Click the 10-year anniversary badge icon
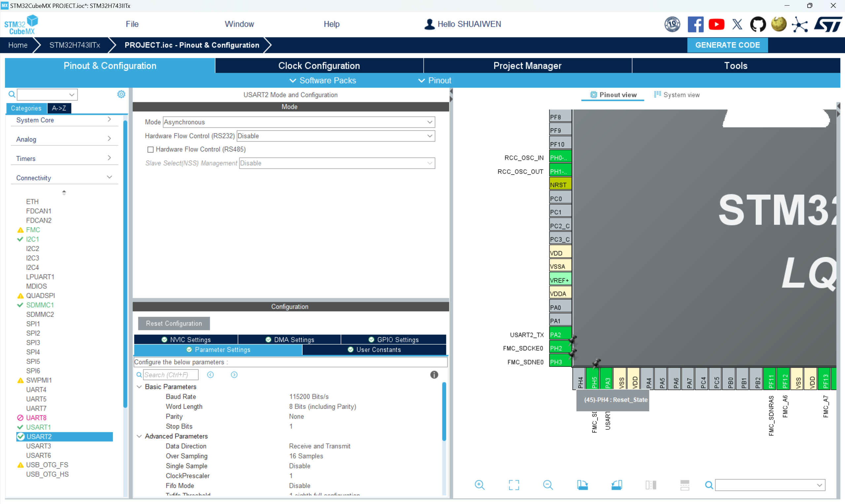 (672, 24)
